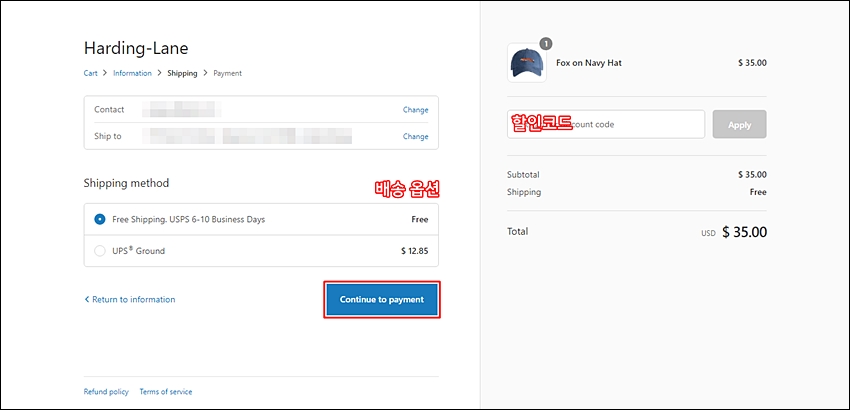Select UPS Ground shipping radio button
This screenshot has width=850, height=410.
coord(100,251)
